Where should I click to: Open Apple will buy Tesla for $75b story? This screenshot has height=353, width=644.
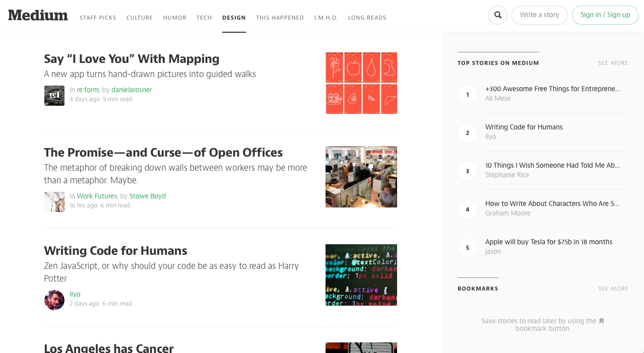pos(549,242)
